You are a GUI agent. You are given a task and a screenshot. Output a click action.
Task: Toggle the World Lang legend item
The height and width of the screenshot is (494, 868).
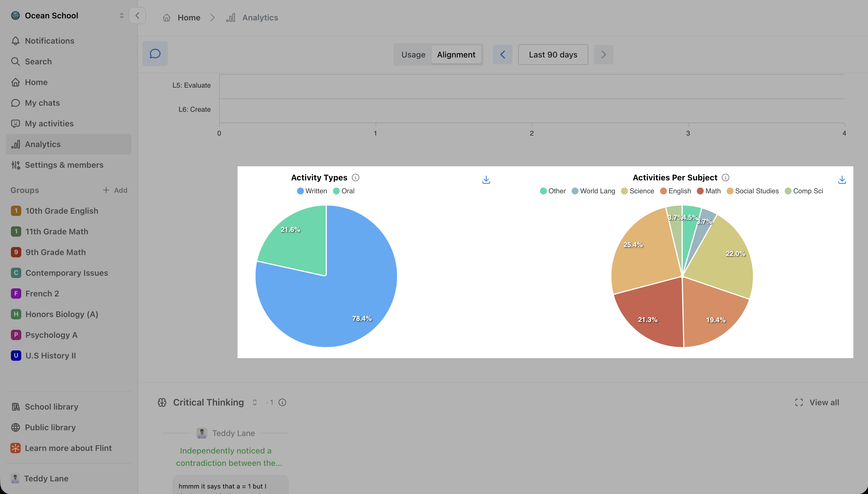coord(593,191)
